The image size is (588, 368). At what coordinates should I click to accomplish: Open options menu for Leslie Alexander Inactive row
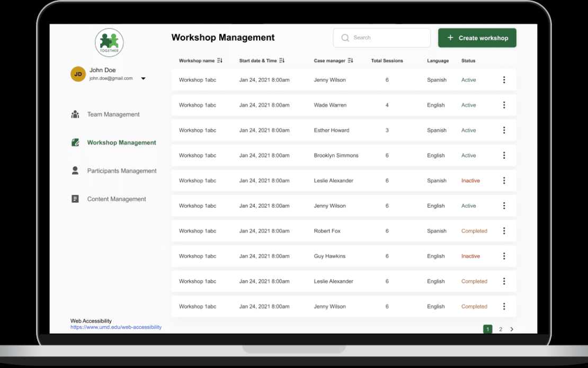click(504, 181)
